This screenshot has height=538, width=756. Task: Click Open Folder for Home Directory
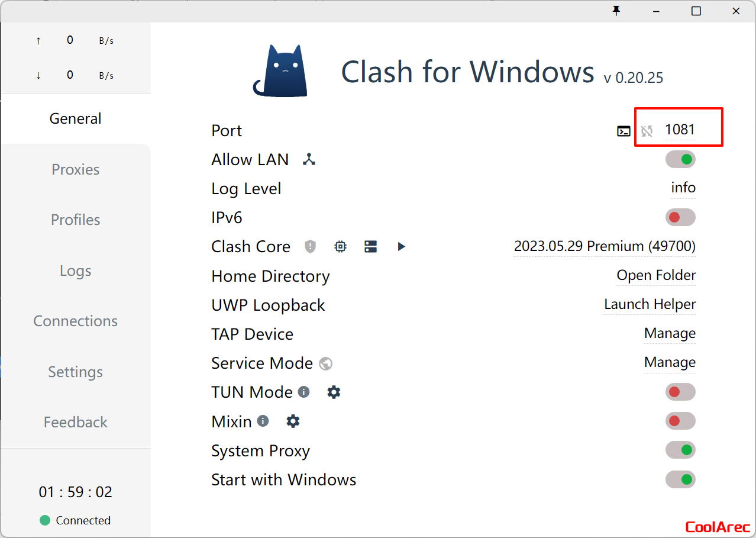click(x=656, y=276)
